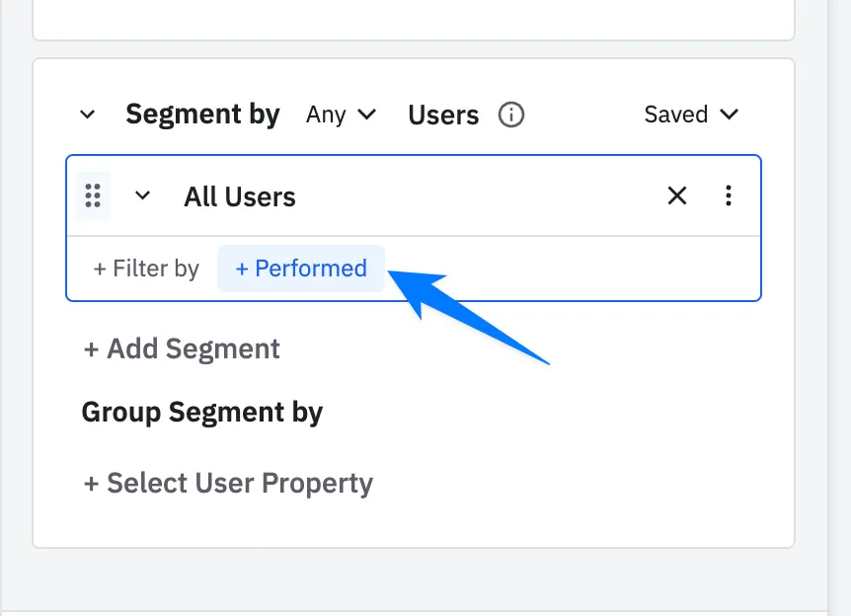This screenshot has height=616, width=851.
Task: Open the Saved segments dropdown
Action: 690,115
